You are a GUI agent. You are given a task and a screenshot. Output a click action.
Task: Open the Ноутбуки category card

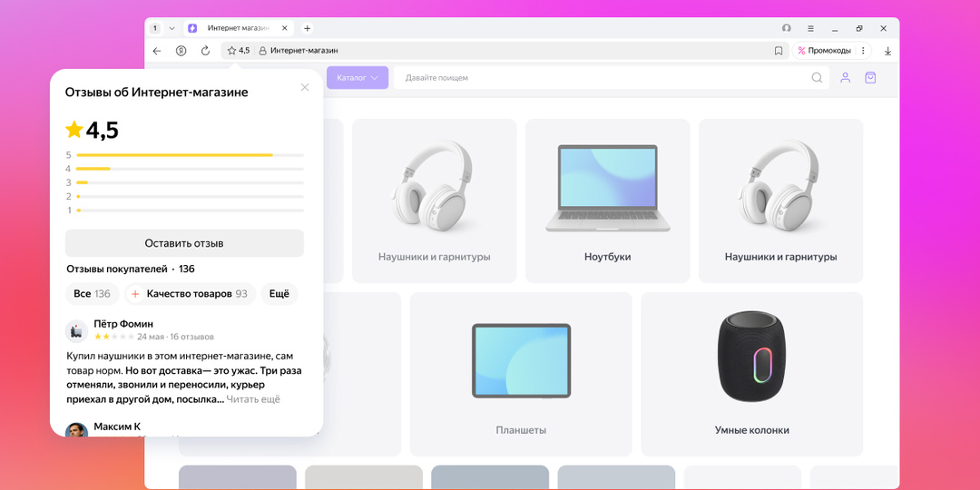[607, 201]
